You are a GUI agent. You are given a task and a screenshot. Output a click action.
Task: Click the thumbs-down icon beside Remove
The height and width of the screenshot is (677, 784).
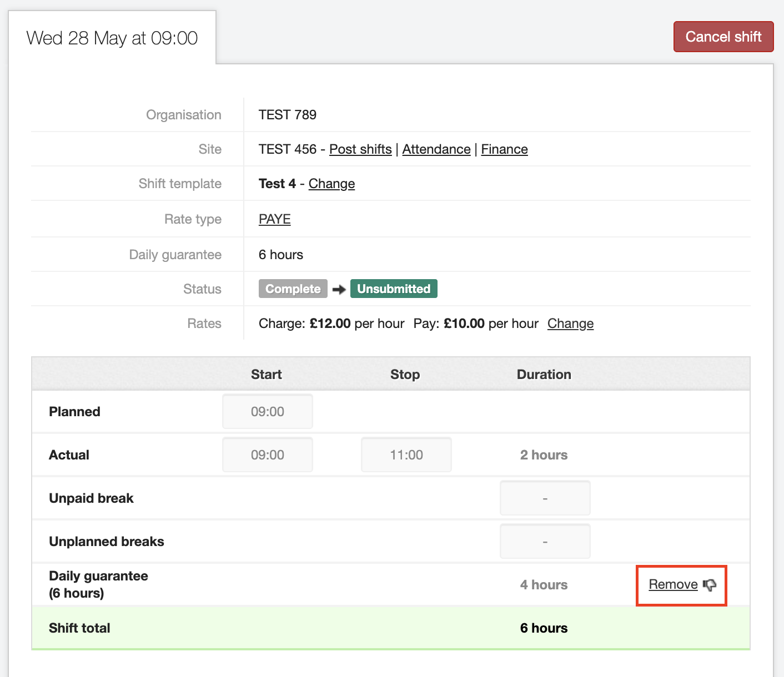710,585
